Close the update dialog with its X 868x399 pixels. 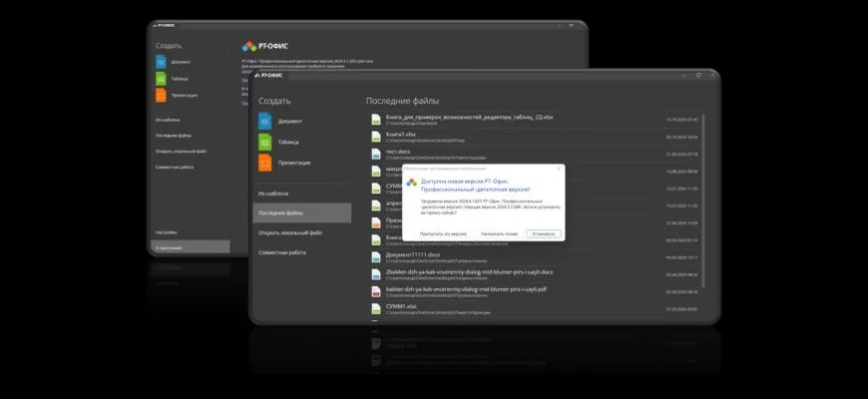click(x=559, y=169)
